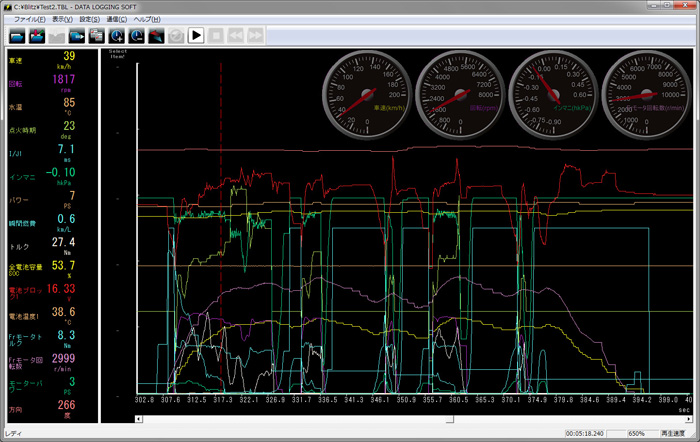700x442 pixels.
Task: Click the blue export arrow toolbar icon
Action: coord(77,35)
